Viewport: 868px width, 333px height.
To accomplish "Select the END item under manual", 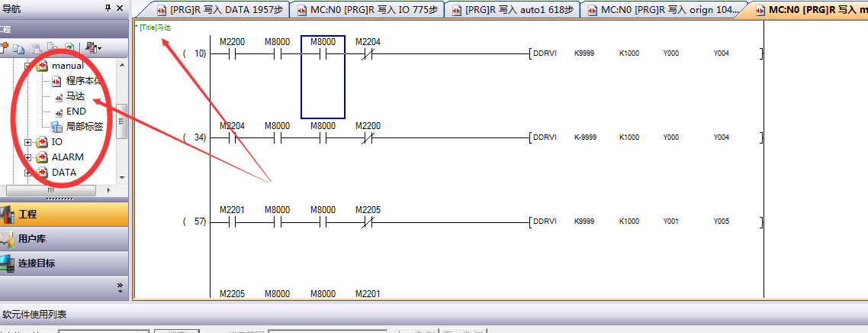I will coord(76,112).
